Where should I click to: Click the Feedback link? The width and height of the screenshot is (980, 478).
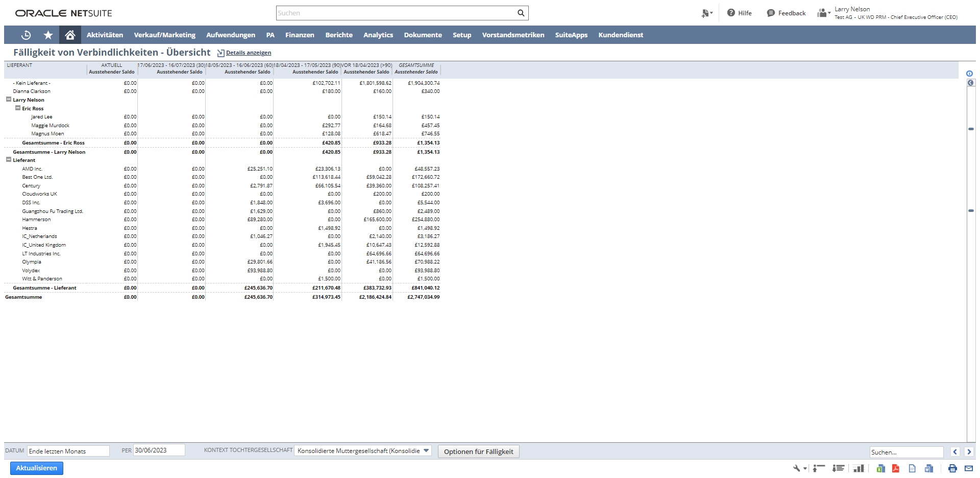(792, 13)
